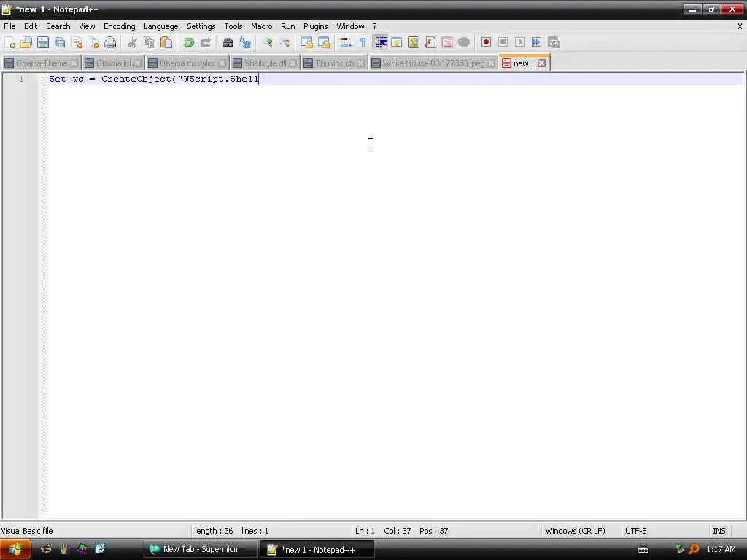This screenshot has width=747, height=560.
Task: Open the Window menu
Action: point(350,26)
